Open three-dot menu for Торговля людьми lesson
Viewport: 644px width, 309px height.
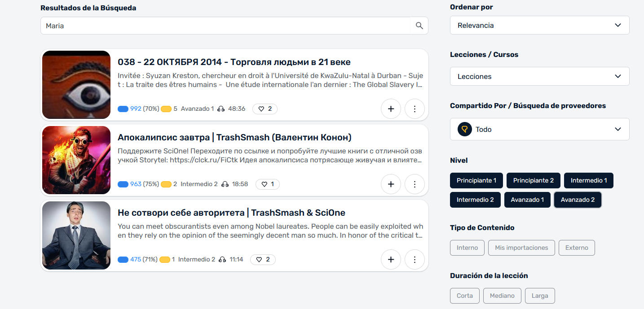[415, 109]
